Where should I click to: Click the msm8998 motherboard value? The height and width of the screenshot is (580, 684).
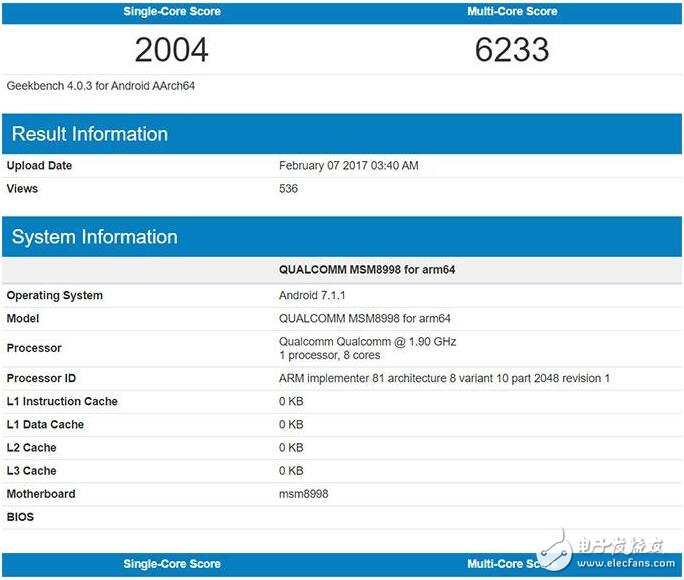(x=303, y=494)
